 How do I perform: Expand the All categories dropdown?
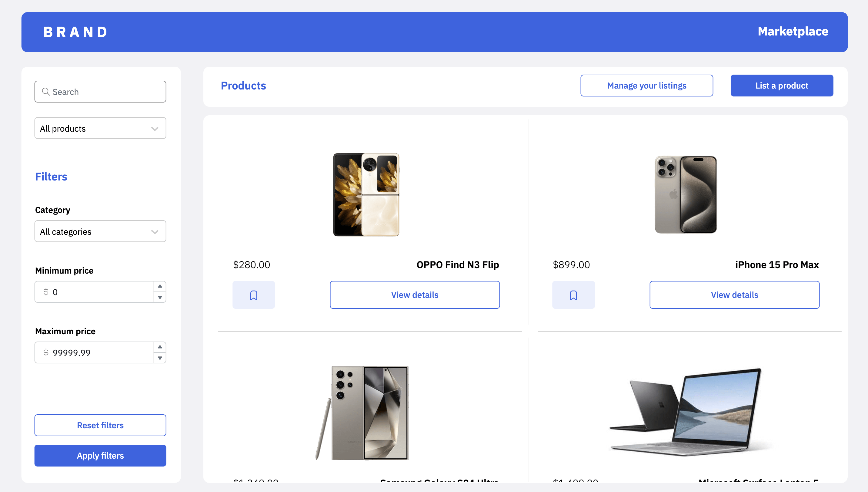(x=100, y=231)
